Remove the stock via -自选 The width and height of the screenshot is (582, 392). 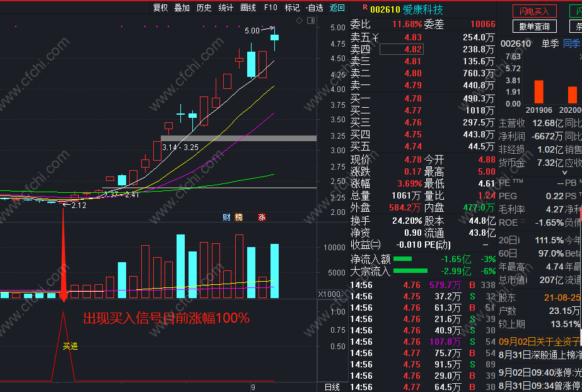(314, 8)
